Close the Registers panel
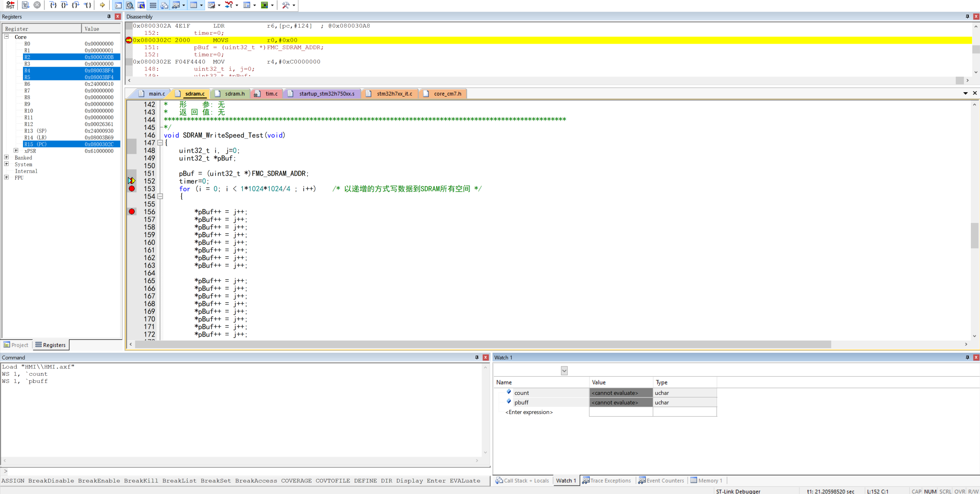This screenshot has height=494, width=980. [118, 16]
